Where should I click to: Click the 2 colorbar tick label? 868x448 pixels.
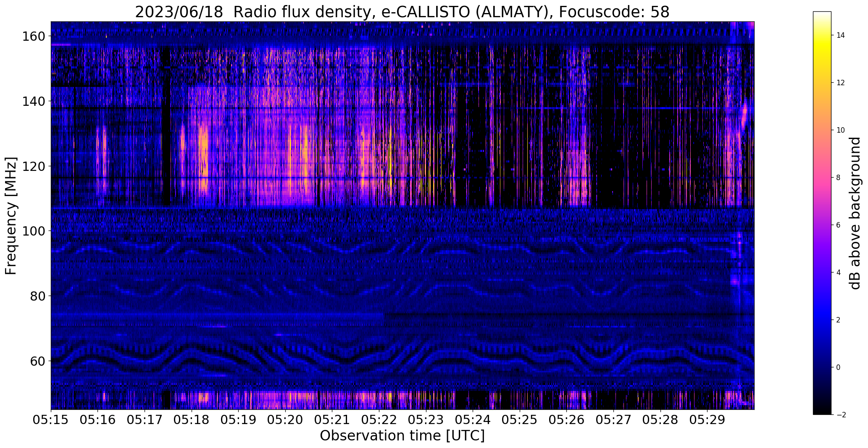839,320
